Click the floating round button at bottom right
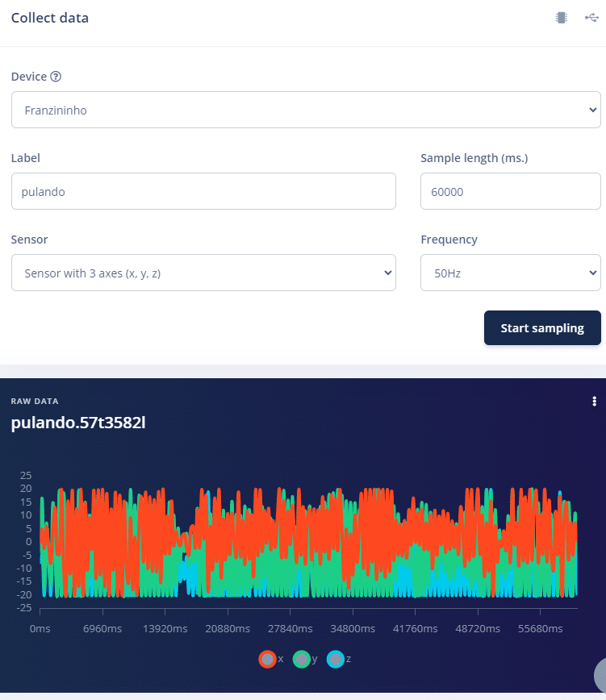The height and width of the screenshot is (700, 606). click(x=600, y=676)
